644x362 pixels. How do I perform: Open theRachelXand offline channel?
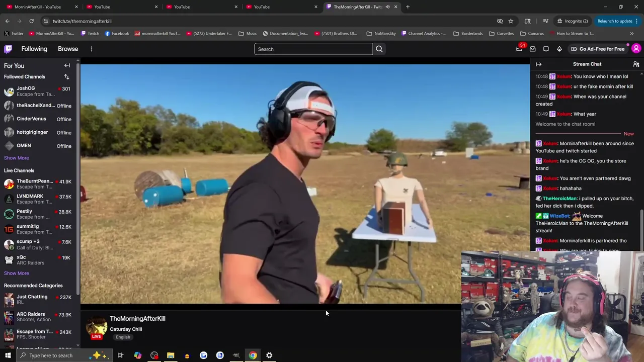[39, 106]
